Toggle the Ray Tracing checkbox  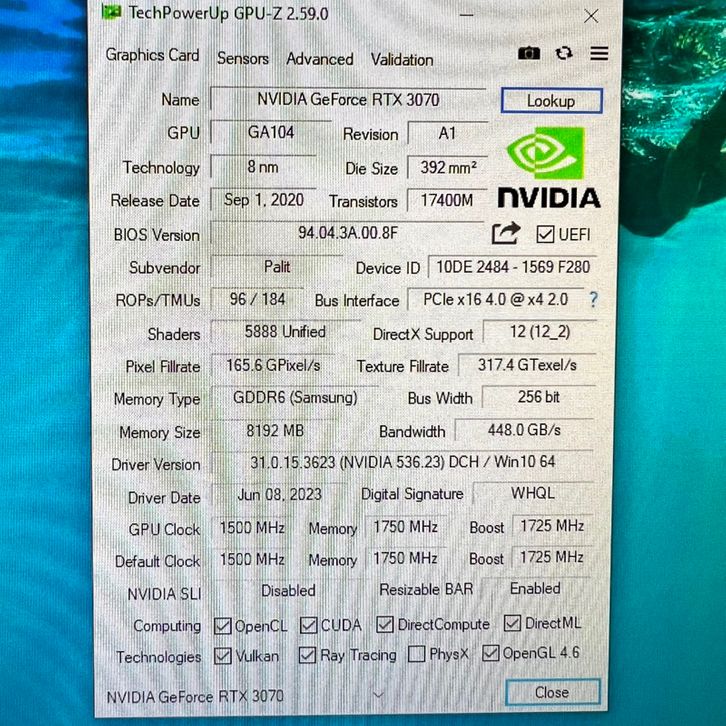coord(308,656)
